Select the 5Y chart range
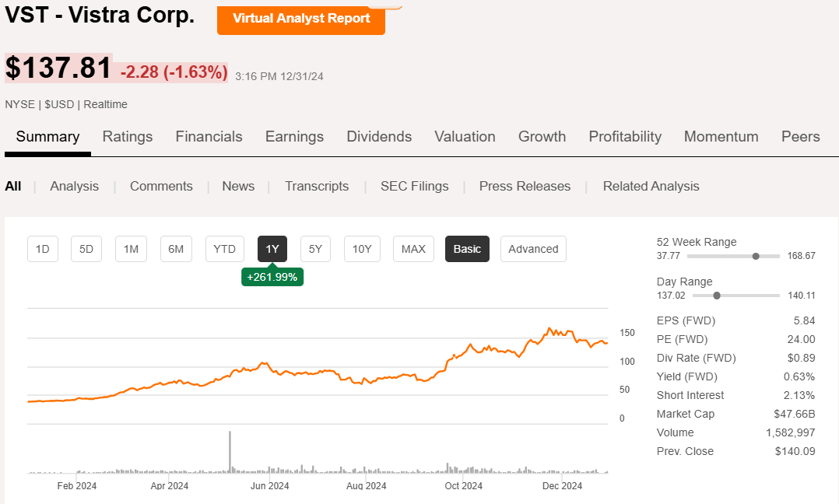This screenshot has height=504, width=839. (315, 249)
